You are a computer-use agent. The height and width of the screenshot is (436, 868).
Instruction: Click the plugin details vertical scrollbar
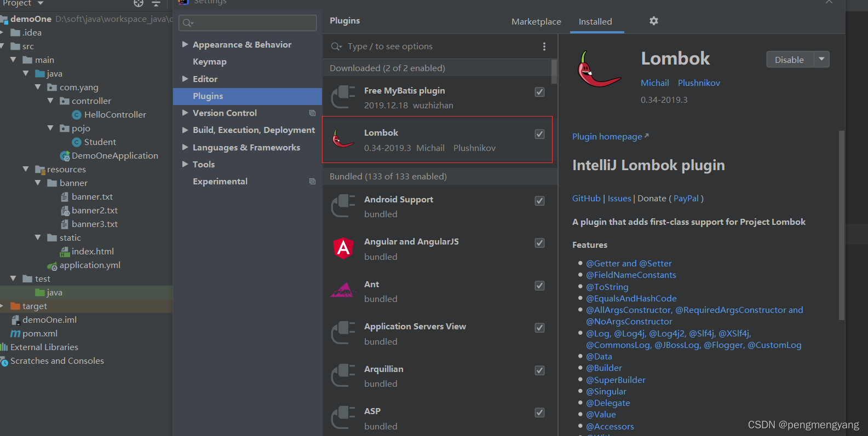pos(842,224)
